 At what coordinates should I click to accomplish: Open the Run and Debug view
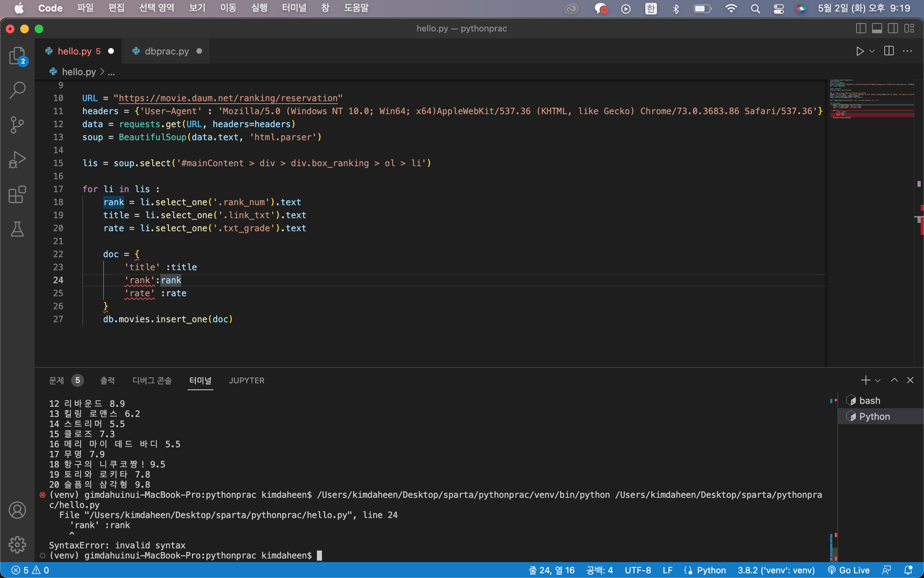pyautogui.click(x=17, y=159)
